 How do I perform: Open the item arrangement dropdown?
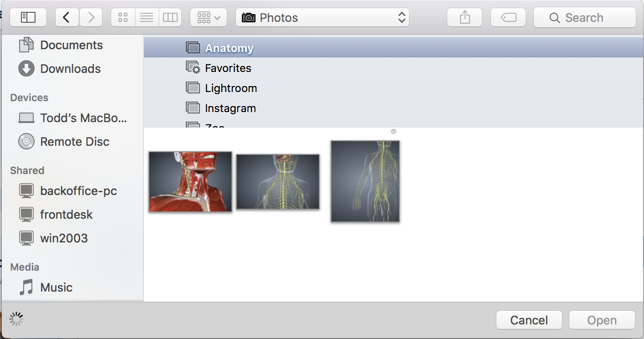[x=209, y=18]
